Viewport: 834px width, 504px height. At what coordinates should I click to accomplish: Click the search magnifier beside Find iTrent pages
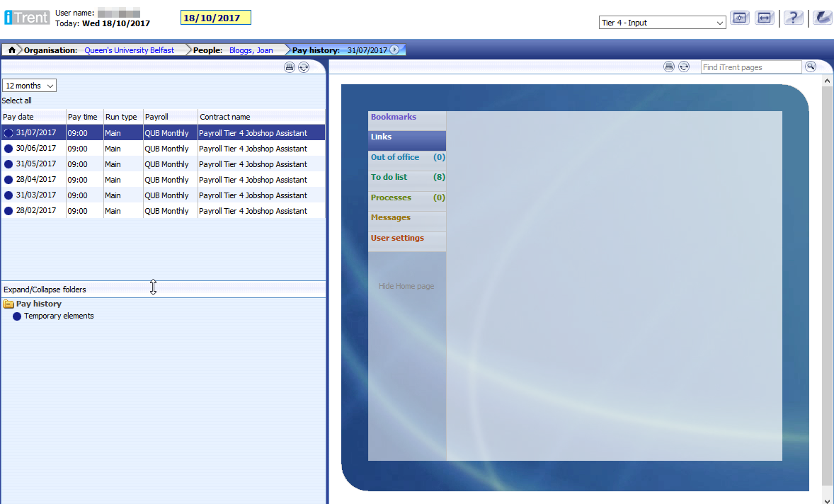(x=811, y=67)
